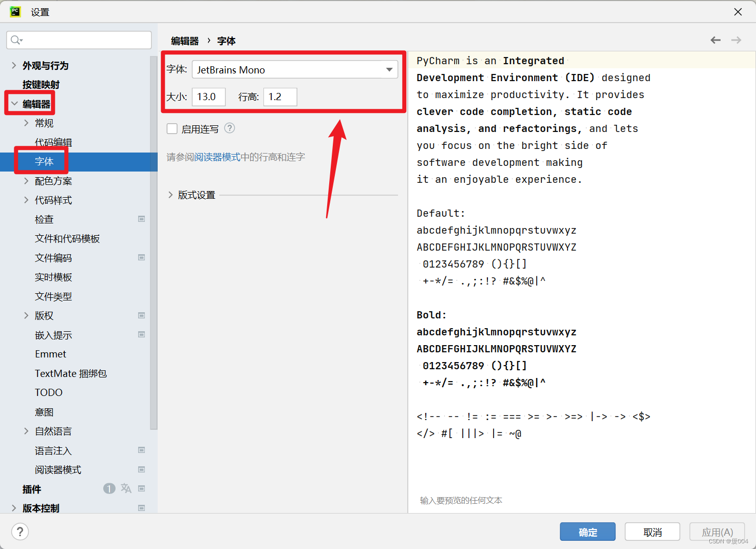Viewport: 756px width, 549px height.
Task: Open 实时模板 settings page
Action: (x=53, y=277)
